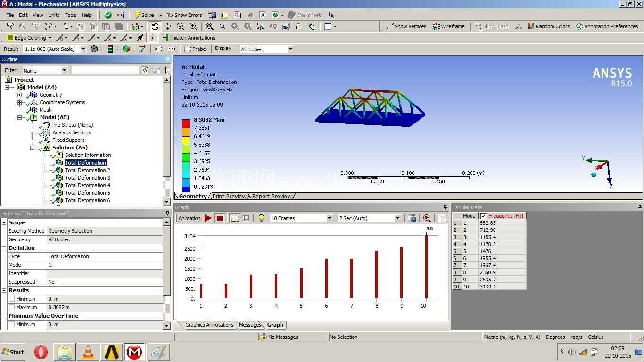Click the Show Vertices icon
644x362 pixels.
click(390, 26)
